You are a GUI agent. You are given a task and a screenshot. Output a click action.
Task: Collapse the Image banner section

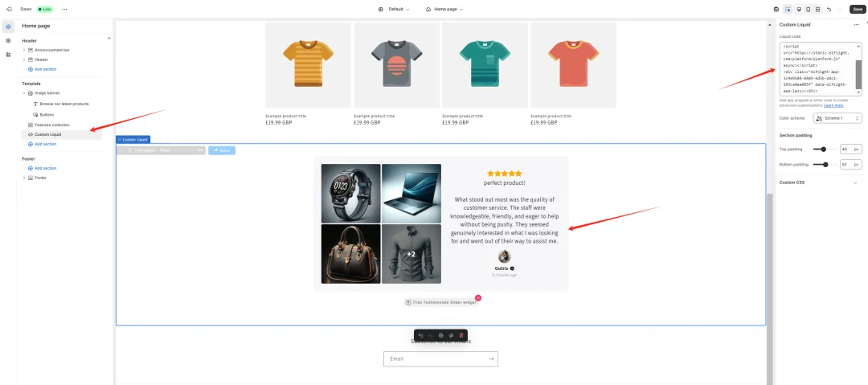[x=24, y=93]
